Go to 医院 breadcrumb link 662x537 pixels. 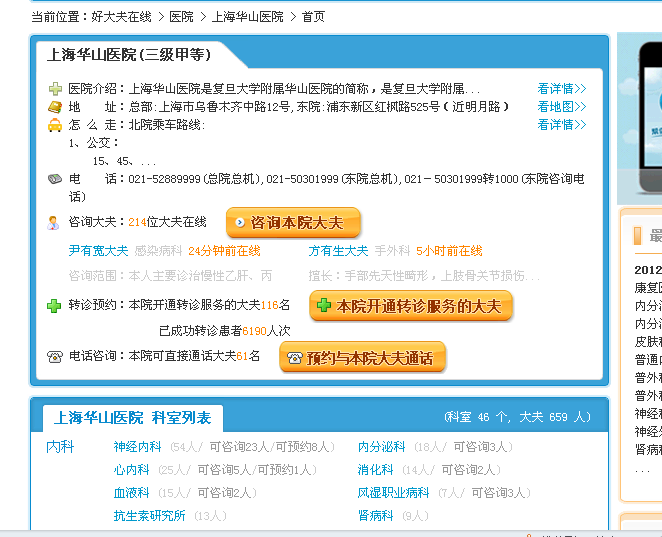point(182,17)
